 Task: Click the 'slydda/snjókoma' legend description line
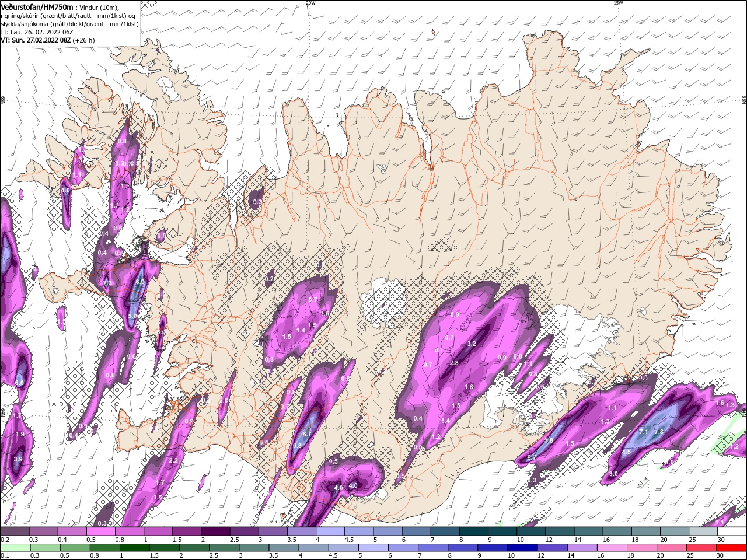[x=69, y=24]
